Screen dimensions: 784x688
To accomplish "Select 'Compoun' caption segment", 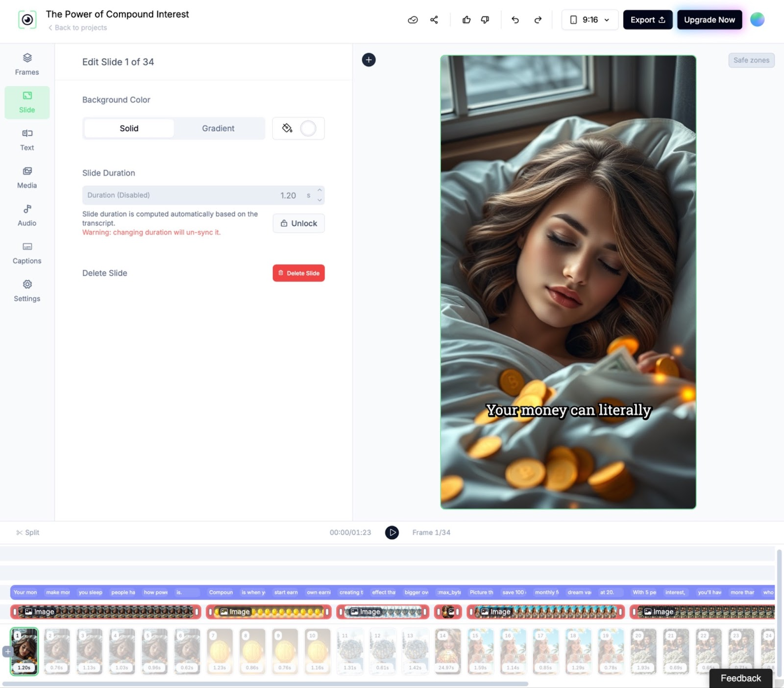I will 221,593.
